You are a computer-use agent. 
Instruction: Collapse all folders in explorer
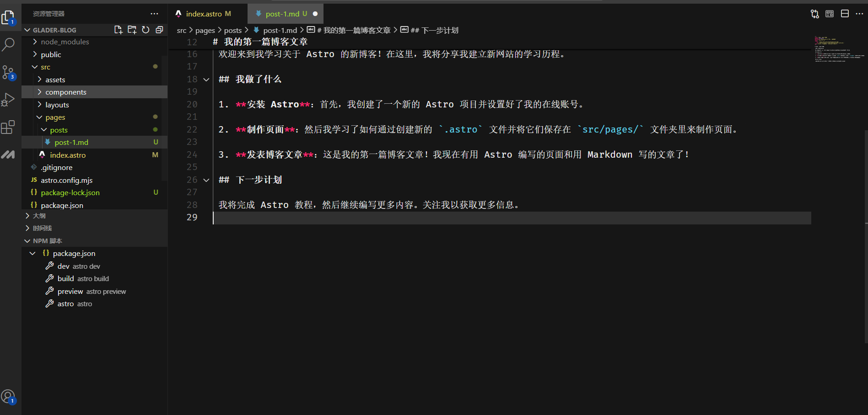[159, 30]
